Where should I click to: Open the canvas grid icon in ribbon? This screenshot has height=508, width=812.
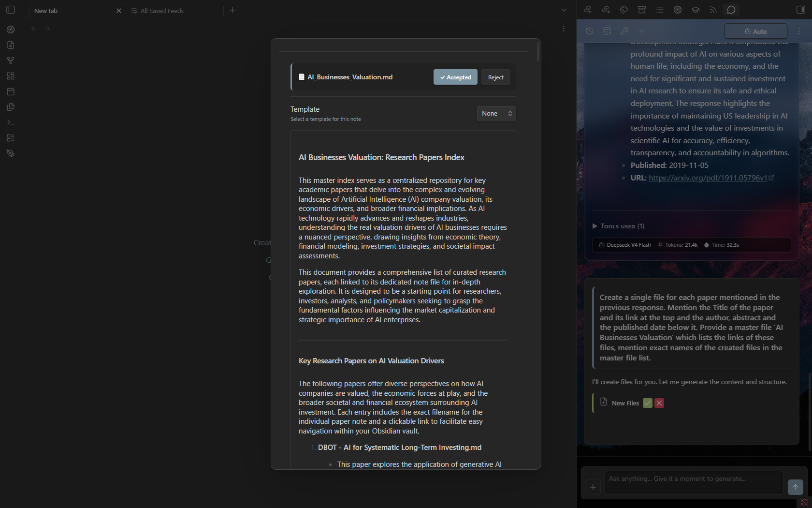[x=11, y=76]
